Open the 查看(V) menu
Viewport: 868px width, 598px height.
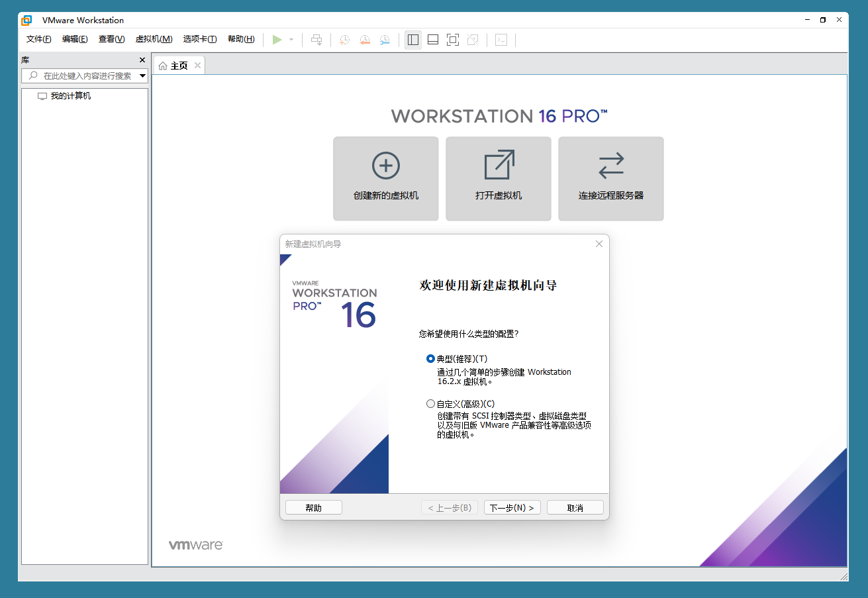(x=112, y=39)
